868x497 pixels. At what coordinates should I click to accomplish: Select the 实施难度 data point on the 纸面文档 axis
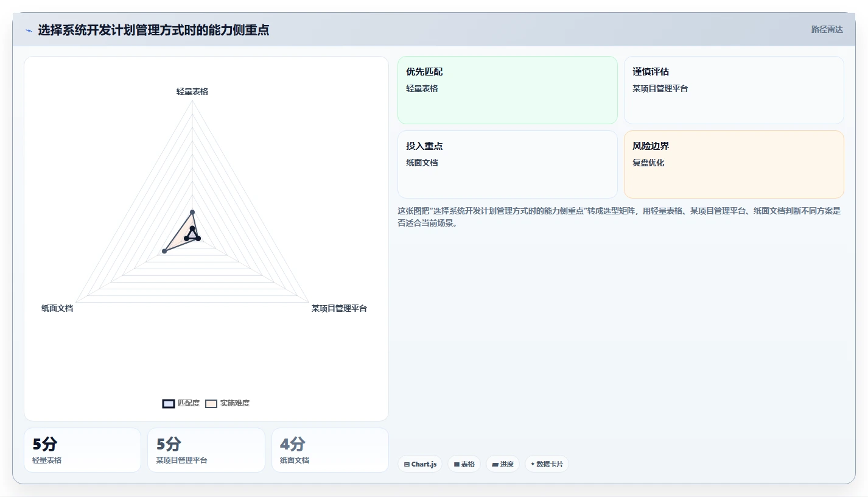coord(164,251)
